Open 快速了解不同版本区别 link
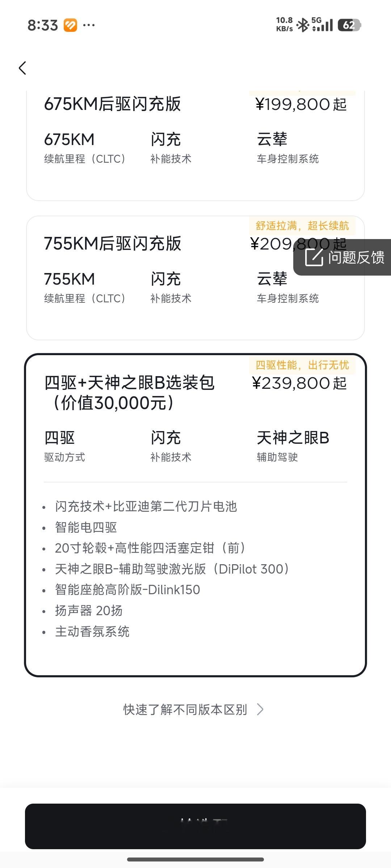This screenshot has width=391, height=868. coord(185,710)
